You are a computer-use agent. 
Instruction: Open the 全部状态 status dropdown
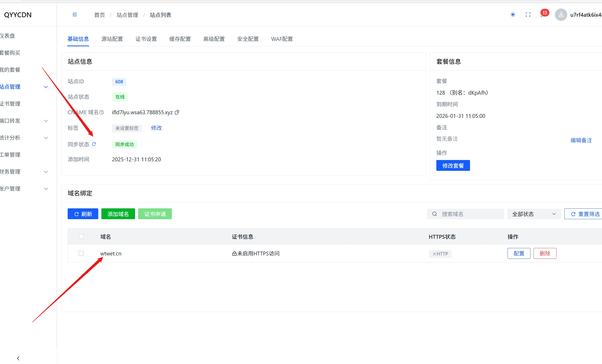pyautogui.click(x=534, y=214)
